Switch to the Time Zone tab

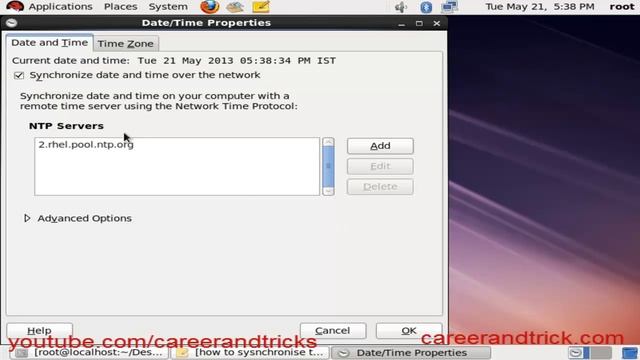tap(126, 43)
